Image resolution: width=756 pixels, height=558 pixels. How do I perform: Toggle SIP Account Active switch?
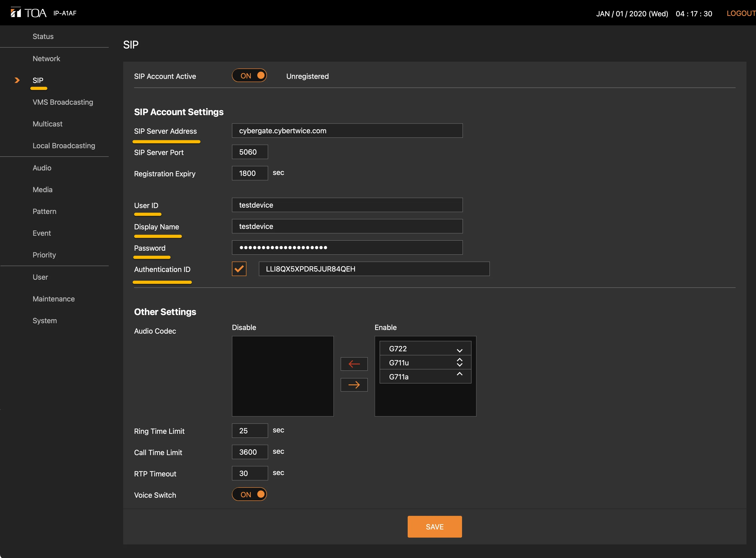[249, 76]
